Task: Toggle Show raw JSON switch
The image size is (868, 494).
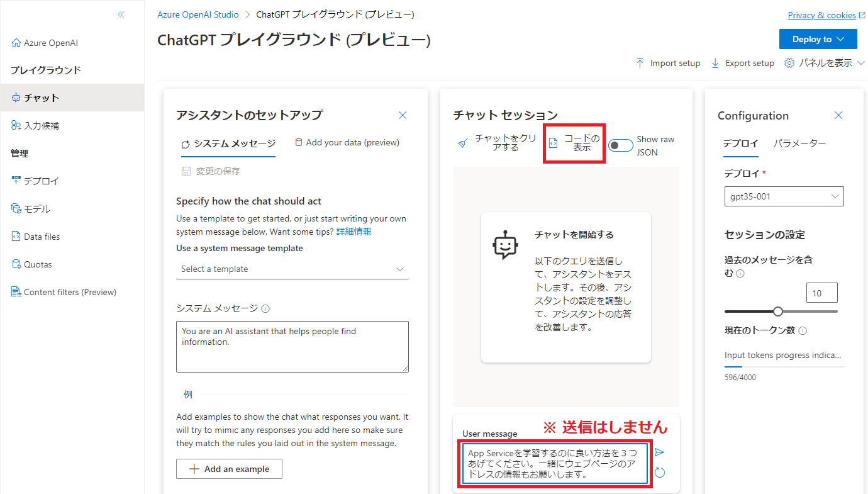Action: (x=621, y=145)
